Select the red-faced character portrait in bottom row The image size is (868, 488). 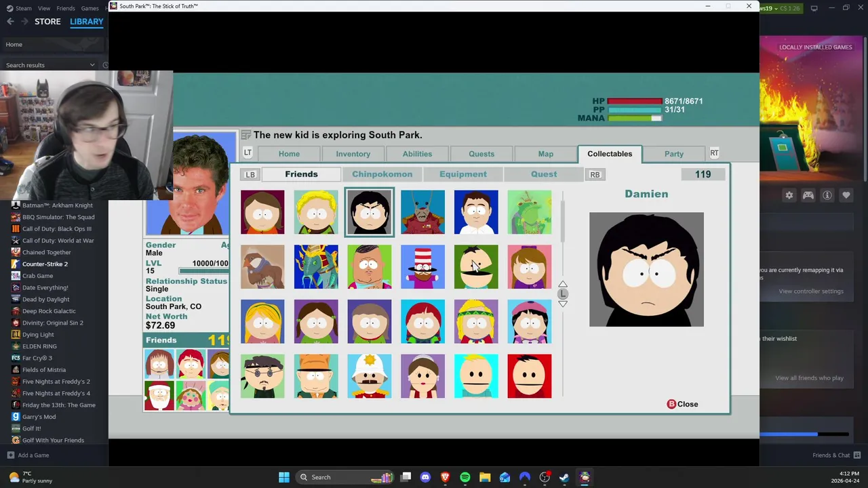pos(529,376)
